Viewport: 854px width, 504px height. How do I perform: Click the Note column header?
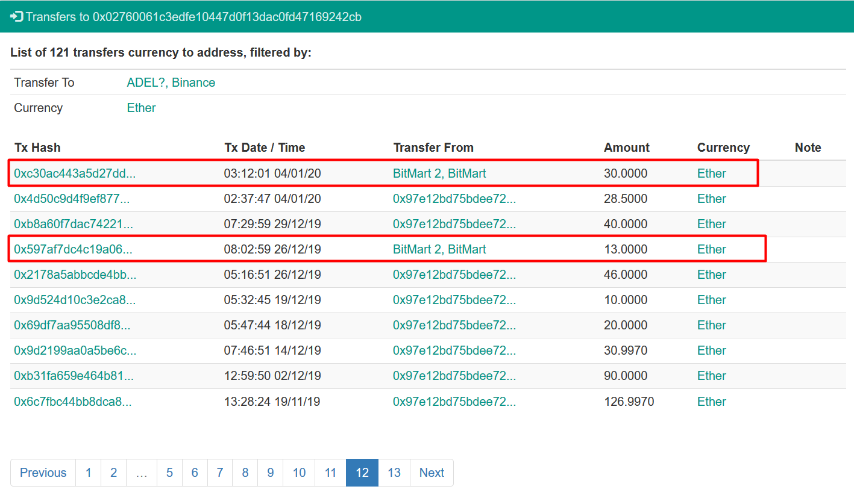(808, 148)
